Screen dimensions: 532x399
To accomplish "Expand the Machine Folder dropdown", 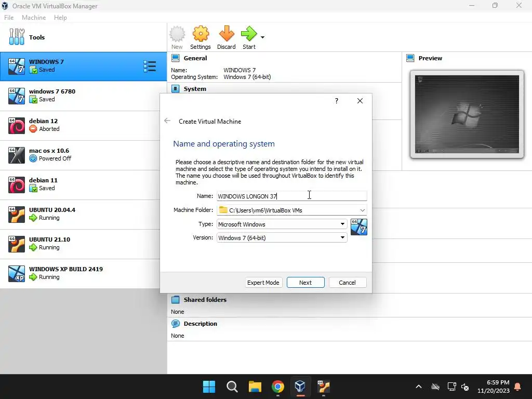I will [362, 210].
